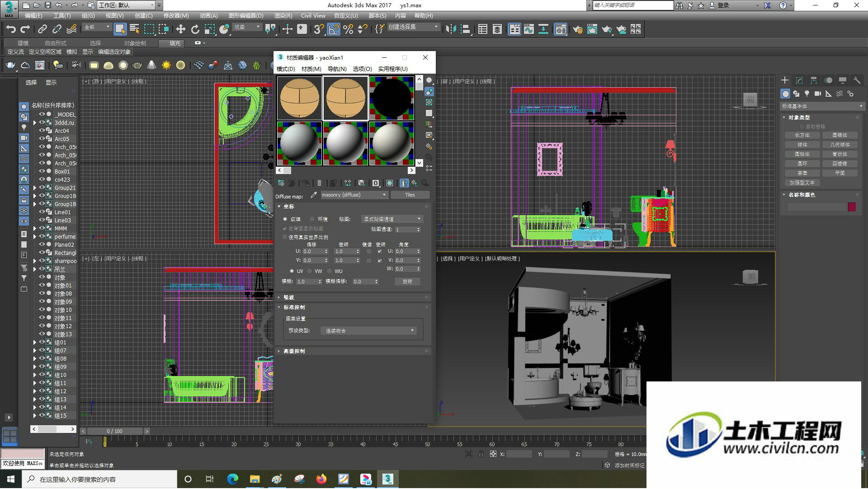Open the Civil View menu
868x489 pixels.
tap(313, 15)
